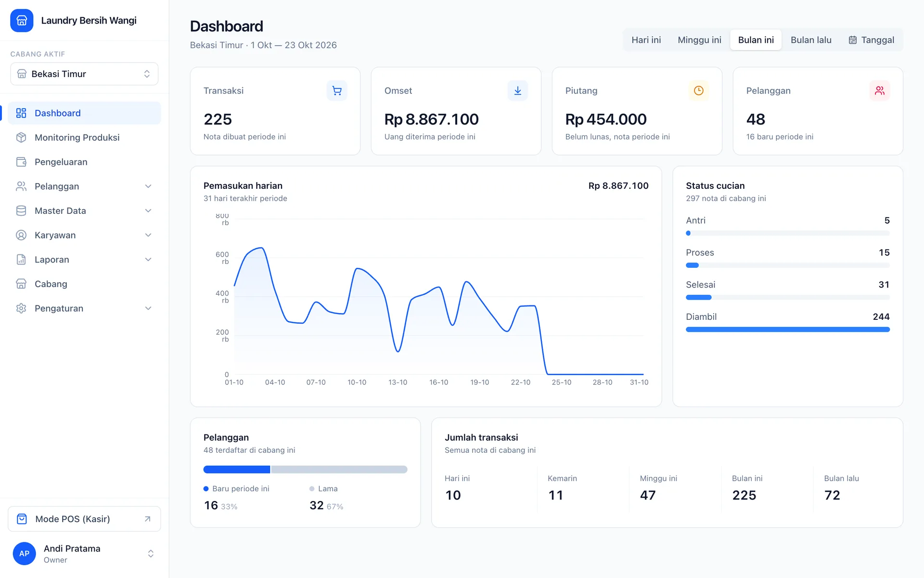Open the Bekasi Timur branch dropdown
This screenshot has width=924, height=578.
[84, 74]
